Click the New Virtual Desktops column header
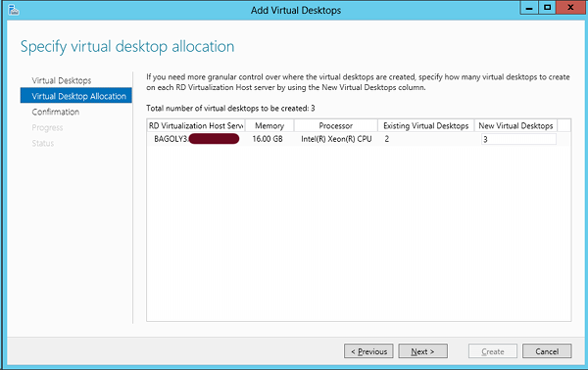 point(515,126)
